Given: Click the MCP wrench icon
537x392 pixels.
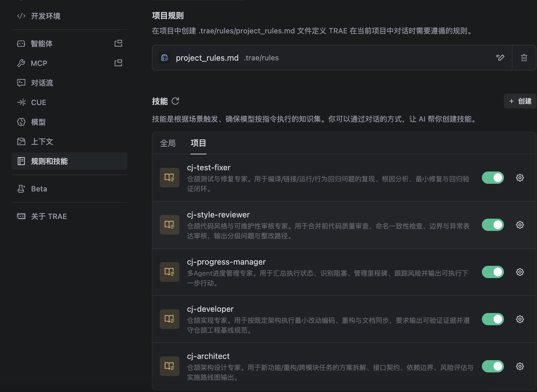Looking at the screenshot, I should click(21, 63).
